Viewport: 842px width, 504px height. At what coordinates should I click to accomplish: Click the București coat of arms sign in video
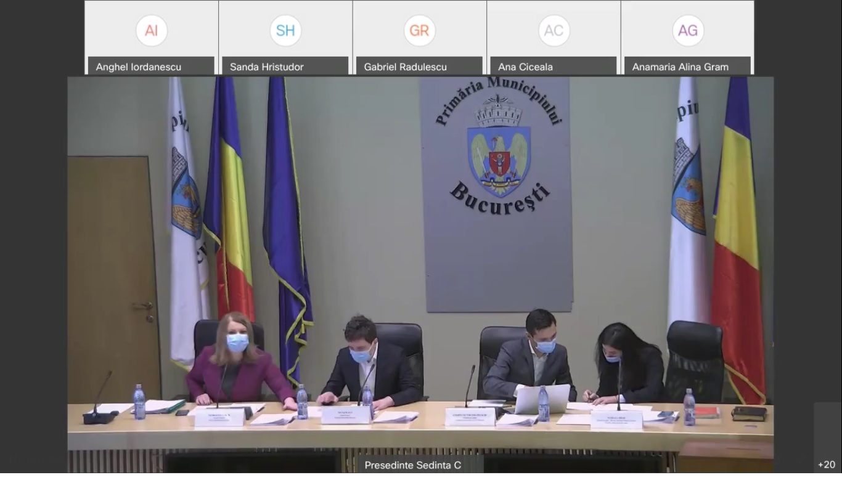pos(498,148)
